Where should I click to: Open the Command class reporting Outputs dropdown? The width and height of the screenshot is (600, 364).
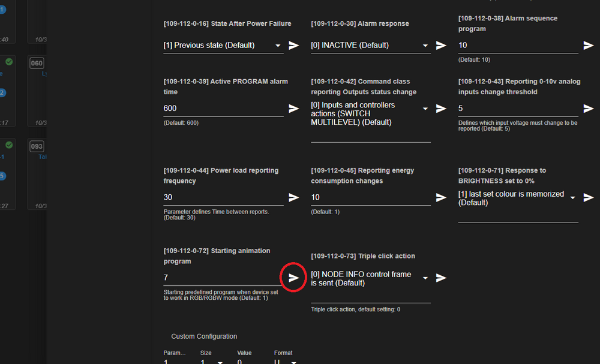point(371,121)
